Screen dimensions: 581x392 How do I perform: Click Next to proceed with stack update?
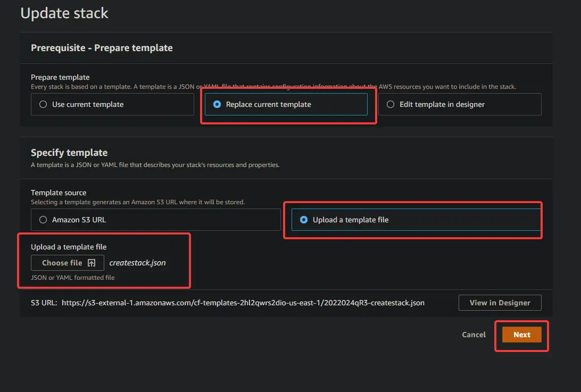(521, 335)
